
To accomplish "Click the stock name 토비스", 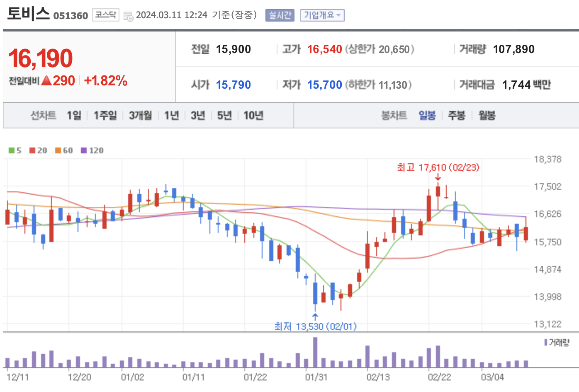I will pyautogui.click(x=28, y=14).
